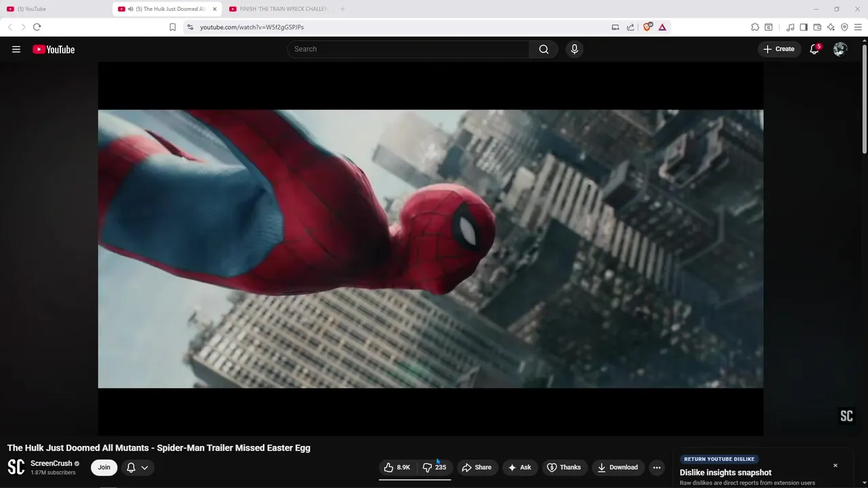Viewport: 868px width, 488px height.
Task: Switch to Train Wreck Challenge tab
Action: [x=278, y=9]
